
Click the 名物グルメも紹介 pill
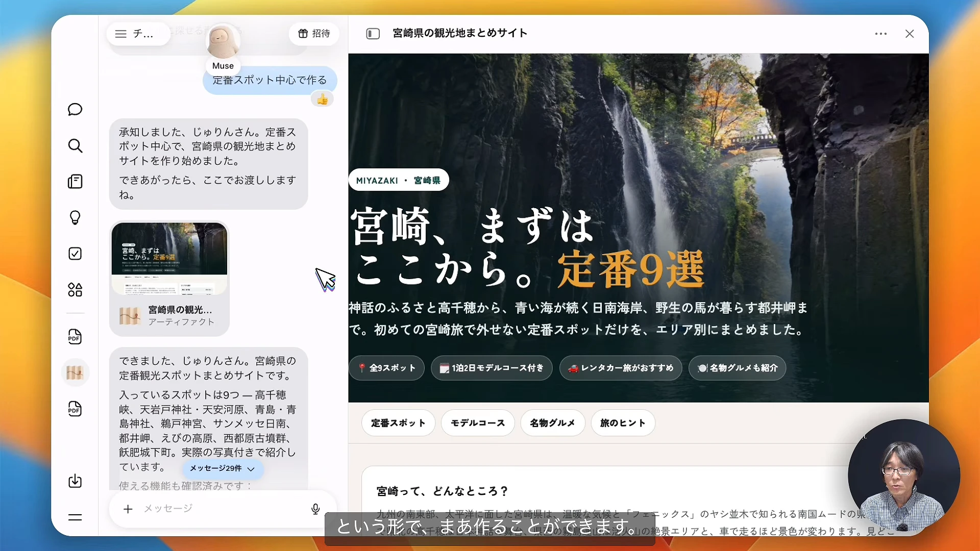pyautogui.click(x=737, y=368)
